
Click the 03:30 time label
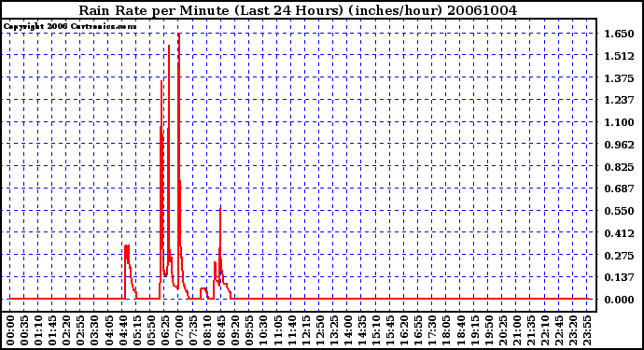coord(94,330)
